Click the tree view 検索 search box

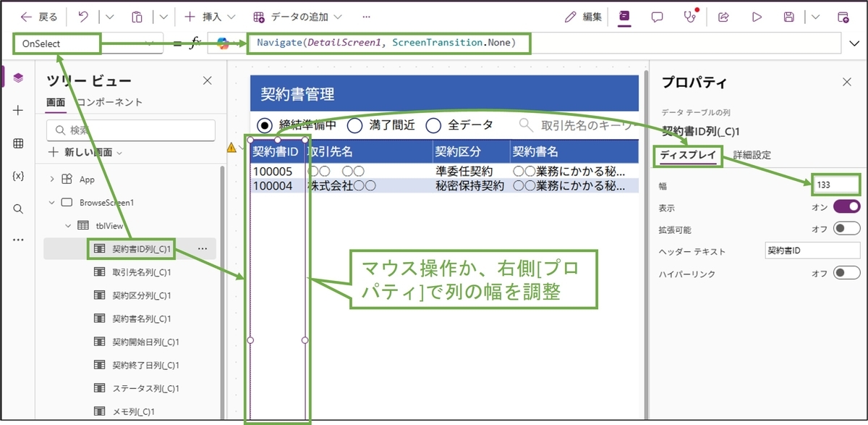click(131, 130)
